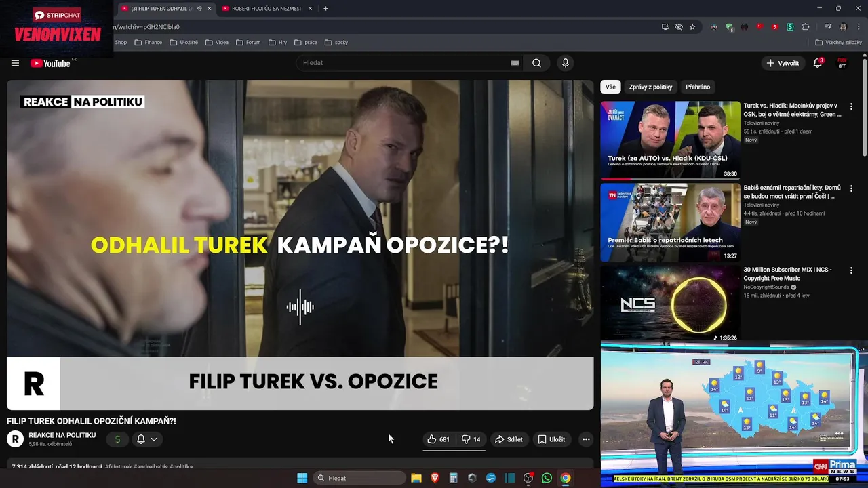Play the Premiér Babiš repatriační thumbnail
This screenshot has height=488, width=868.
click(670, 222)
